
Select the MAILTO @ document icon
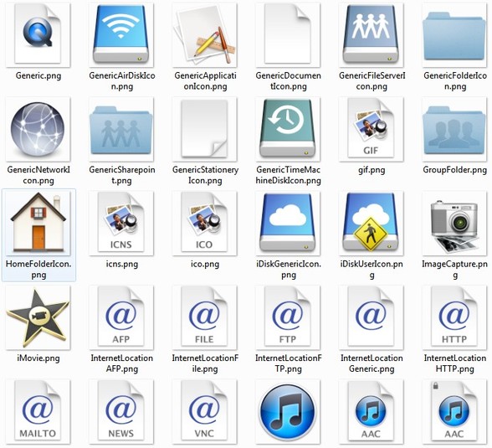38,412
